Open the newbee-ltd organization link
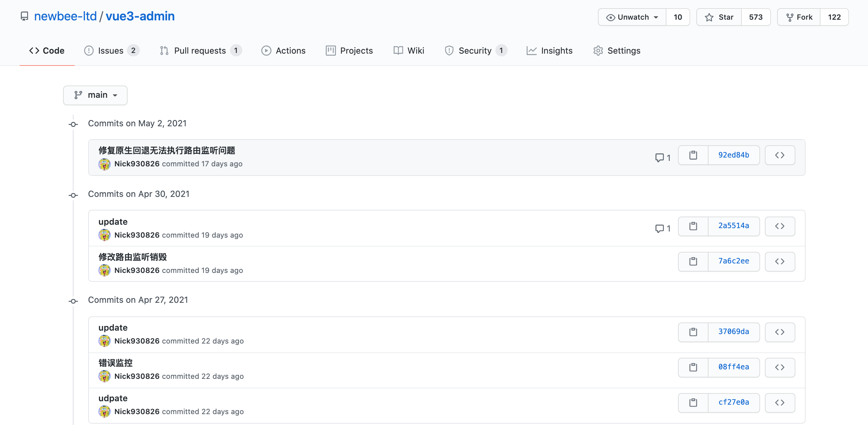This screenshot has width=868, height=425. tap(65, 16)
